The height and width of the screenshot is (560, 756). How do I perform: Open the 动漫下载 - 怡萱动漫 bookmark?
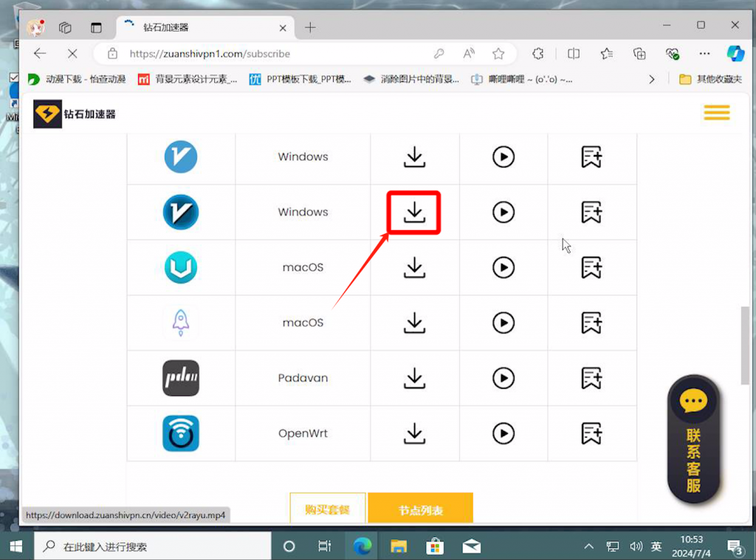click(77, 79)
